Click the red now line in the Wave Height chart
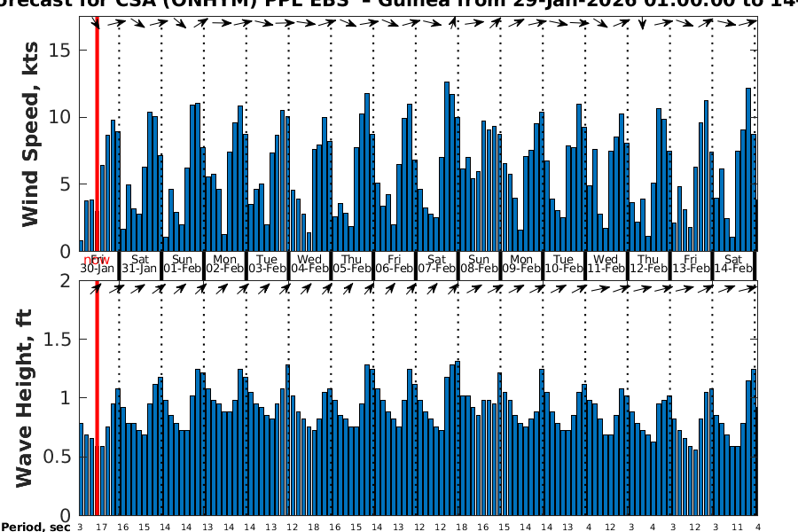Screen dimensions: 798x532 point(97,399)
